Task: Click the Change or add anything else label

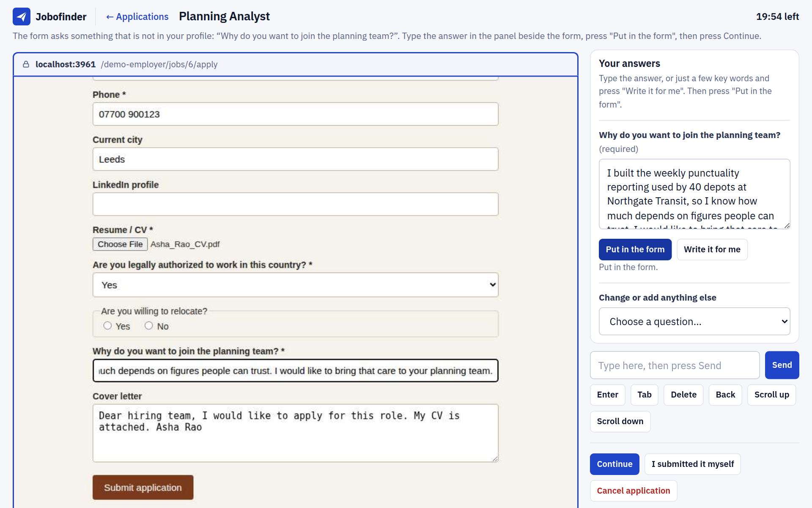Action: point(657,298)
